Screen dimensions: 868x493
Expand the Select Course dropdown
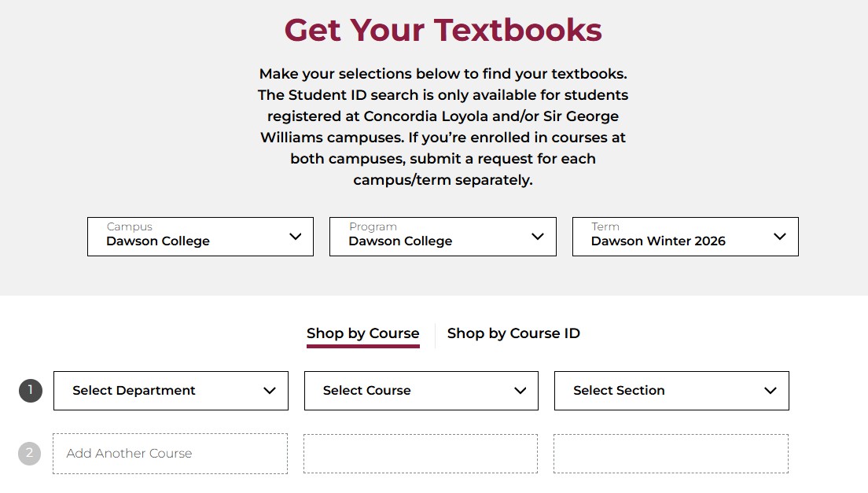coord(407,391)
